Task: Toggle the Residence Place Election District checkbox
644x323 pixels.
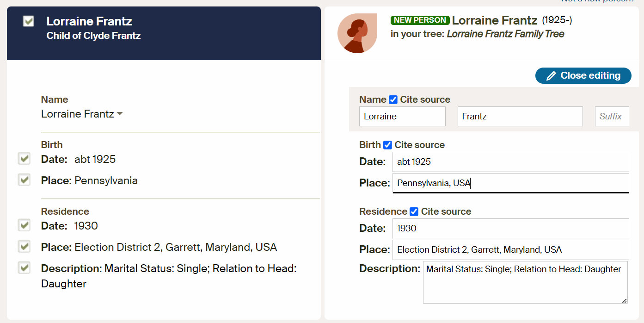Action: [24, 247]
